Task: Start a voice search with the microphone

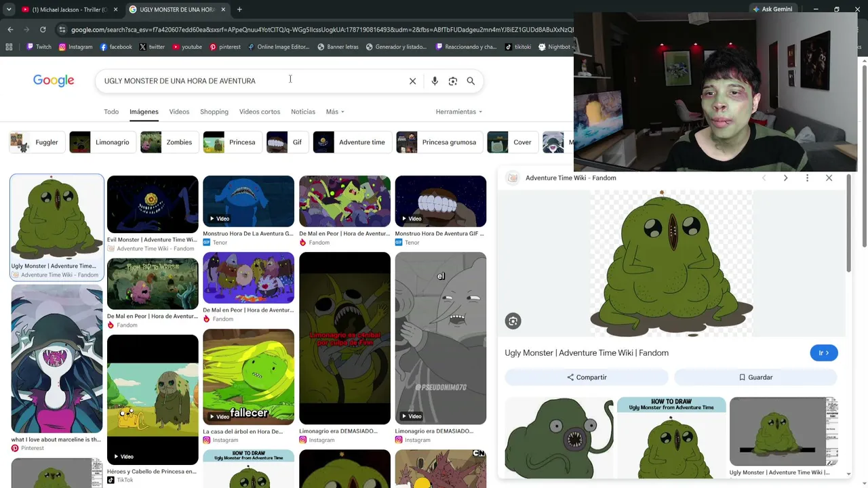Action: click(435, 81)
